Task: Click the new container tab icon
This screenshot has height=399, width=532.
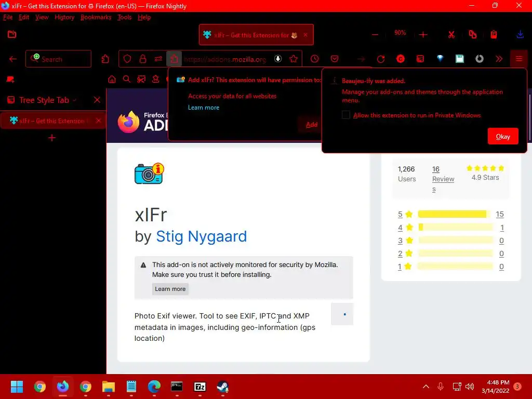Action: (10, 79)
